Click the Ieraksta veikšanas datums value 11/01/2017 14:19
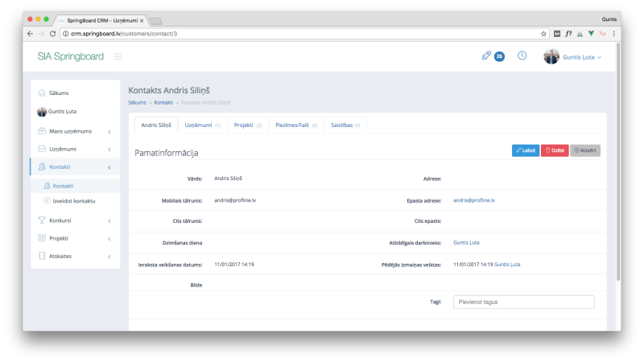644x362 pixels. (234, 265)
